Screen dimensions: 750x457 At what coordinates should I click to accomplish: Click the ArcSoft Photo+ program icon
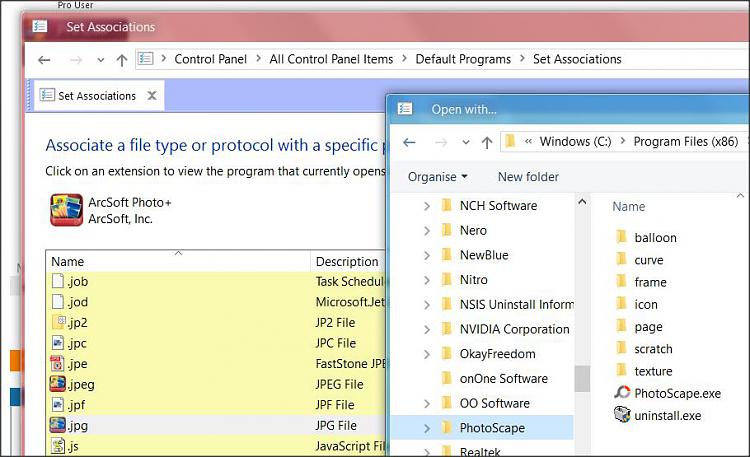point(66,210)
